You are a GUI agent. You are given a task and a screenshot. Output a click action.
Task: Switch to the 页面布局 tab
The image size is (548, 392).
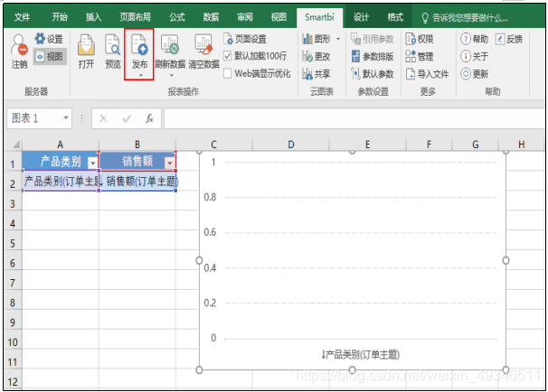point(135,17)
